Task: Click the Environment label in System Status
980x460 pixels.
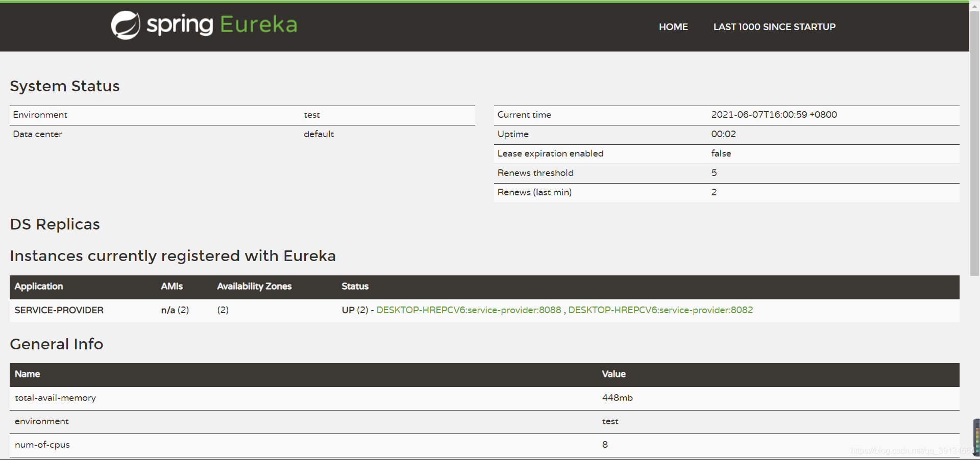Action: coord(40,115)
